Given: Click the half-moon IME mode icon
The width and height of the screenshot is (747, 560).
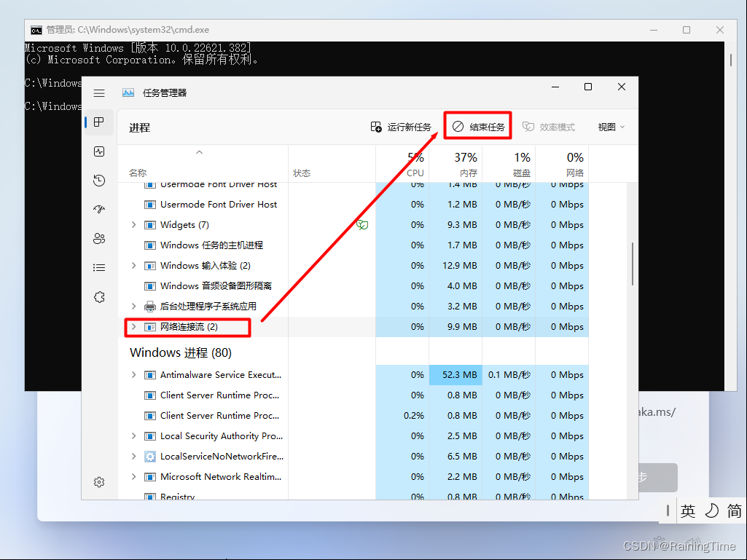Looking at the screenshot, I should click(x=711, y=510).
